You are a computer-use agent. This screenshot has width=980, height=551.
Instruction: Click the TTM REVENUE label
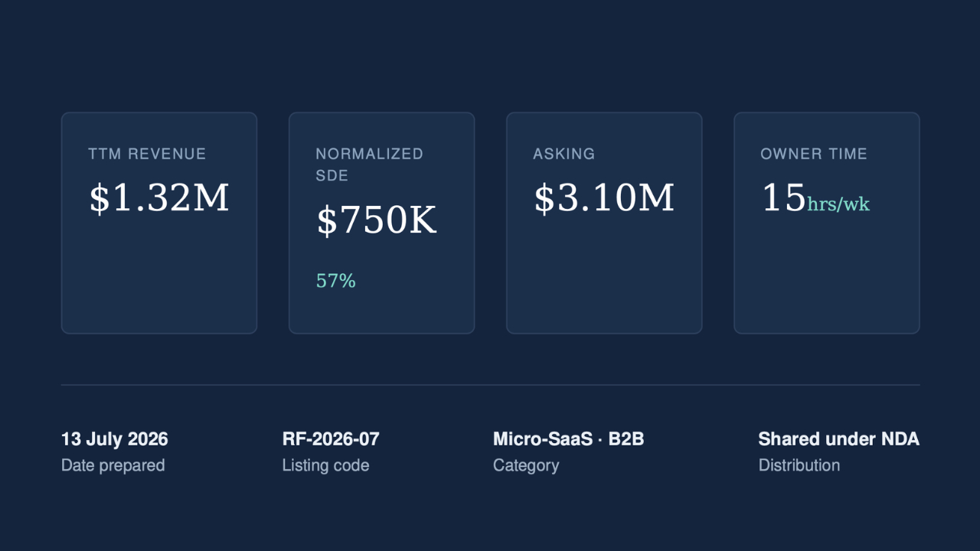coord(147,154)
